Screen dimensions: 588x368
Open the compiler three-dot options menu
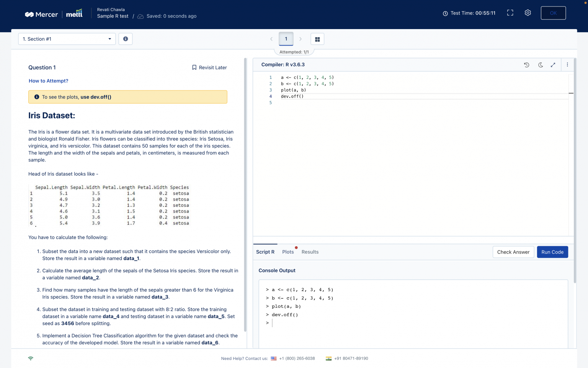567,65
